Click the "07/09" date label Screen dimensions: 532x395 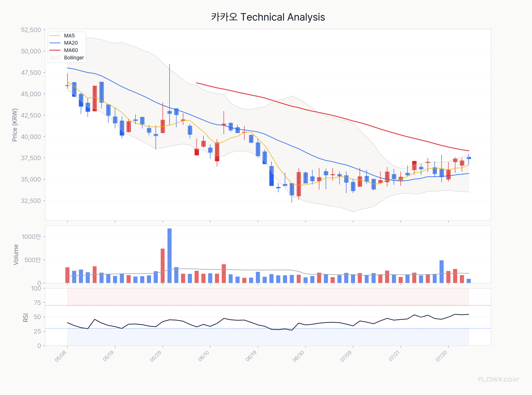click(x=346, y=357)
